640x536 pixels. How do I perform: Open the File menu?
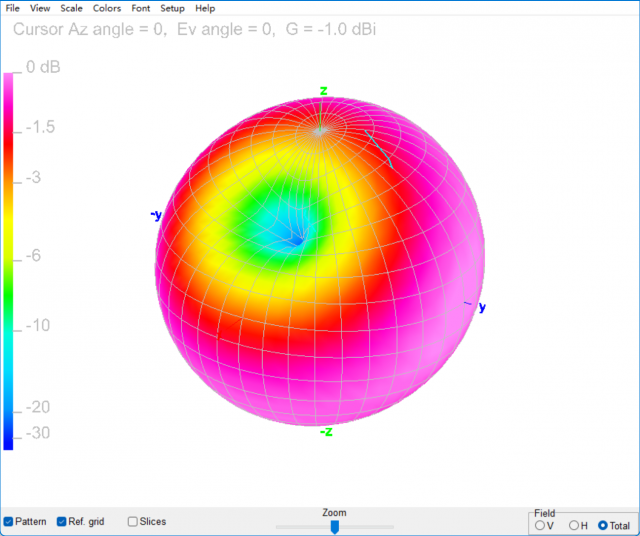13,8
